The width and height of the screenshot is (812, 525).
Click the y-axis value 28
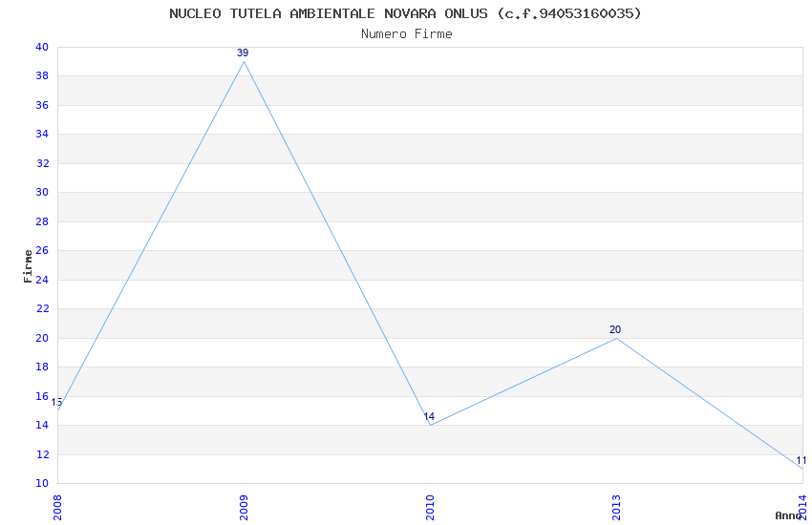pyautogui.click(x=42, y=221)
